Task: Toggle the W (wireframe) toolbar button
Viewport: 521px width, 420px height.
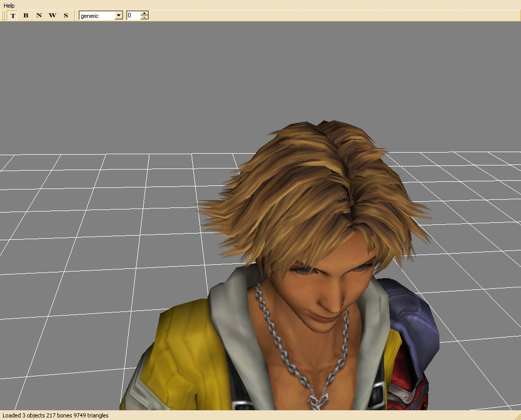Action: 52,15
